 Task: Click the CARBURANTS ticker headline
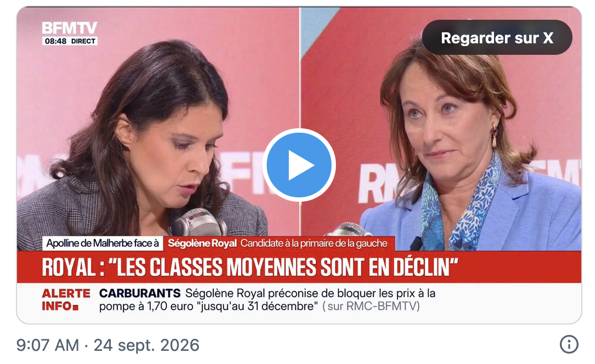(x=139, y=293)
